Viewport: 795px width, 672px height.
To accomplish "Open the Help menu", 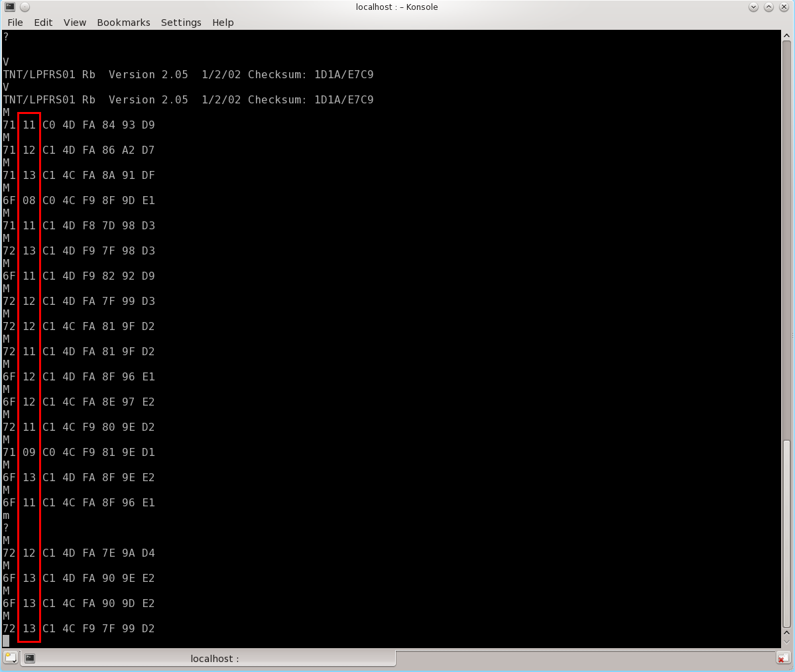I will 223,23.
